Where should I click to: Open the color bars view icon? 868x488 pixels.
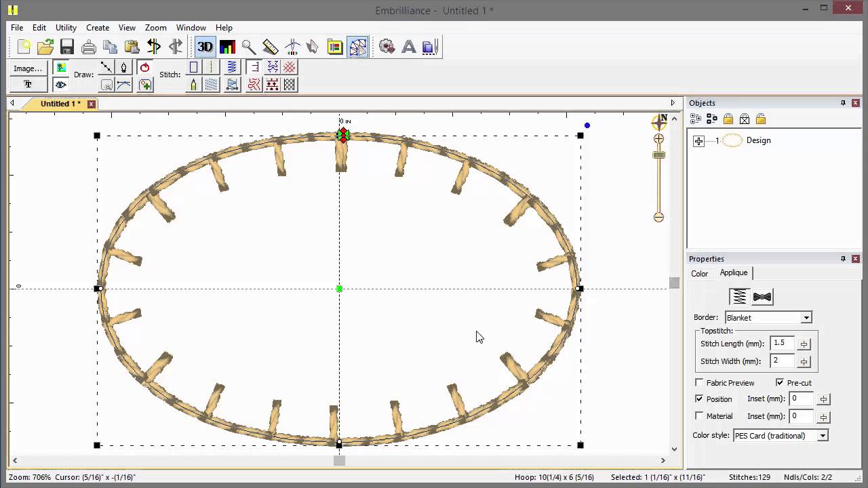(227, 47)
